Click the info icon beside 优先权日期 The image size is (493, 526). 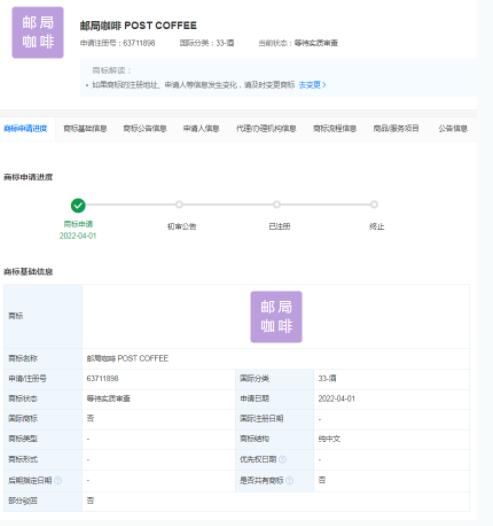click(x=283, y=459)
